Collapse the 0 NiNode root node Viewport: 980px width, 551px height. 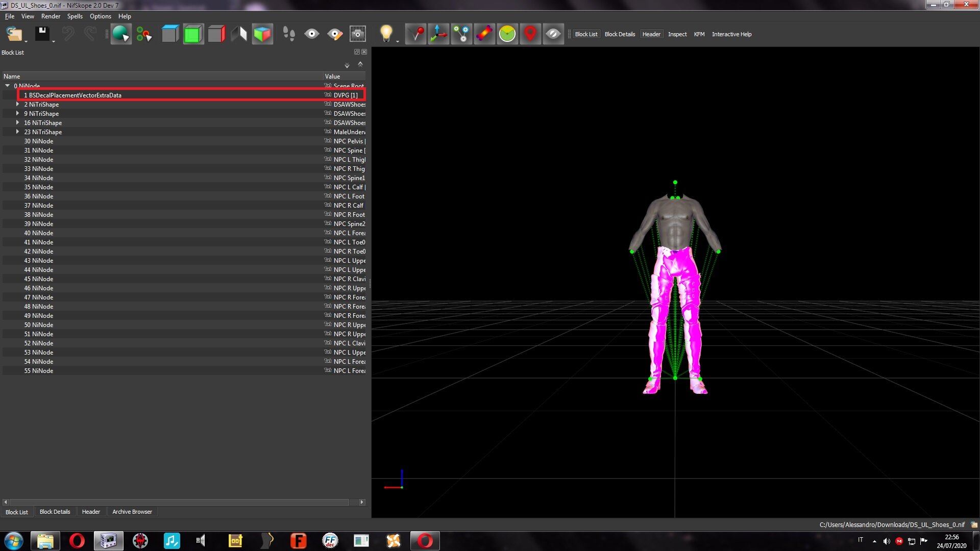pos(7,86)
